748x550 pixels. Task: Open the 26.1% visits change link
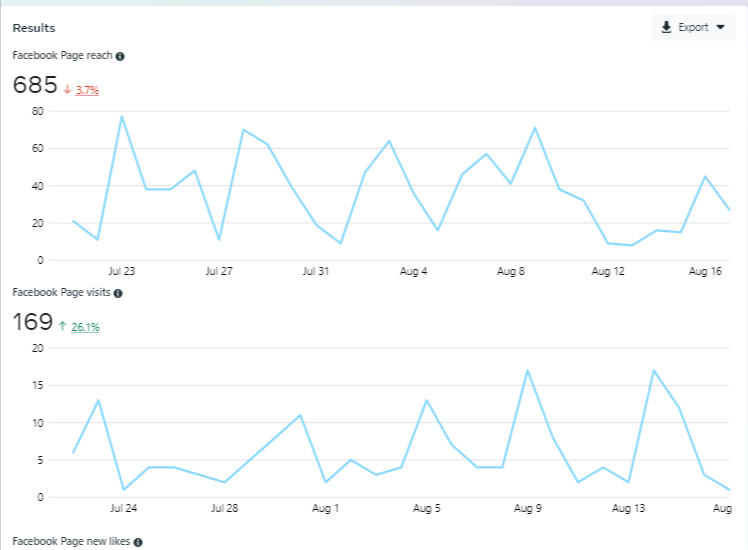[x=86, y=327]
